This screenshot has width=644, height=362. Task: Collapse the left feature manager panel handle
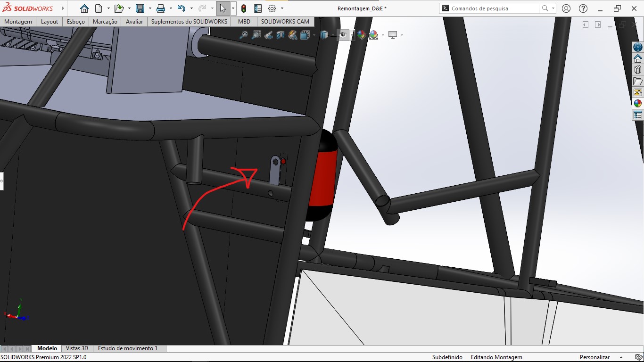[1, 181]
